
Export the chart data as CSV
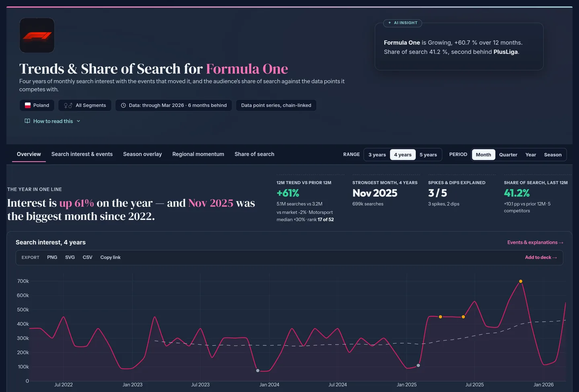point(88,257)
